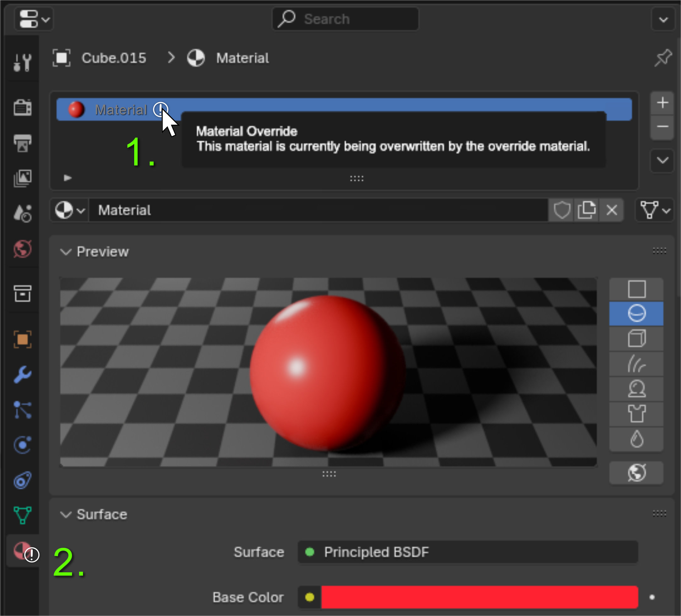Set preview type to Cloth
This screenshot has width=681, height=616.
(x=636, y=414)
